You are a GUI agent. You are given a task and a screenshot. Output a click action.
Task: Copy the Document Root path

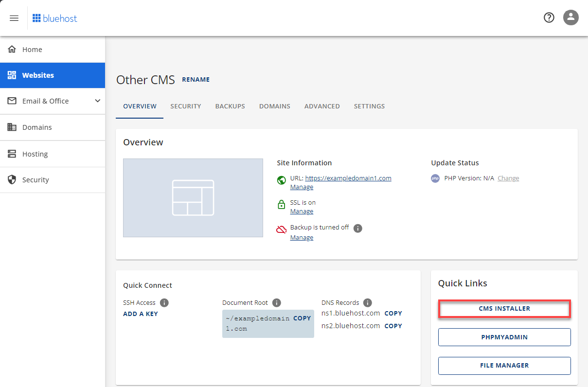(x=302, y=318)
